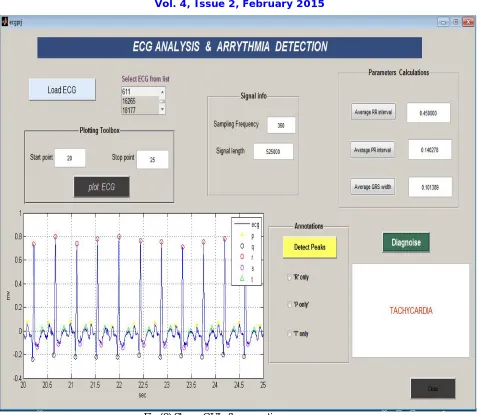This screenshot has width=481, height=415.
Task: Click the Select ECG from list label
Action: click(145, 79)
